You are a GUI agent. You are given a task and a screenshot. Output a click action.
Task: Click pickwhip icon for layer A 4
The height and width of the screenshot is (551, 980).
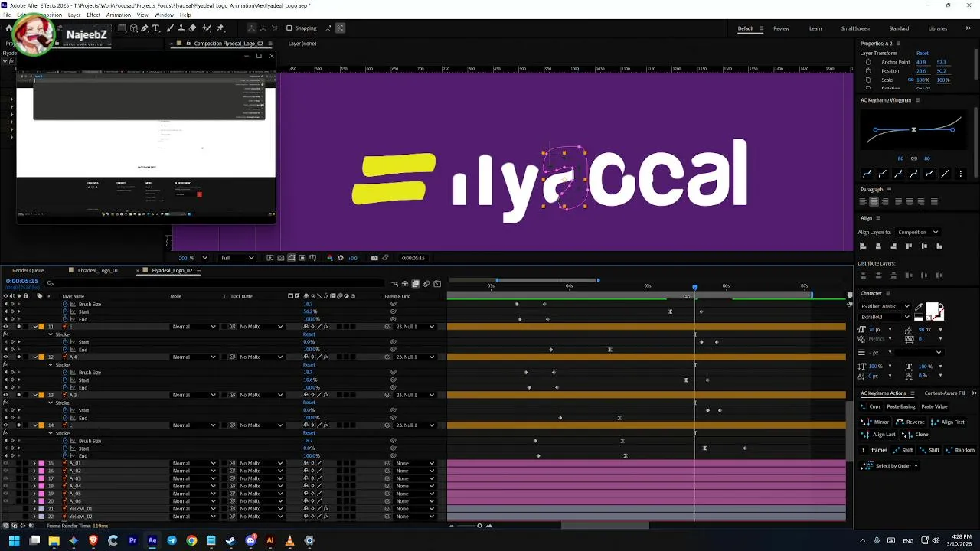tap(387, 357)
